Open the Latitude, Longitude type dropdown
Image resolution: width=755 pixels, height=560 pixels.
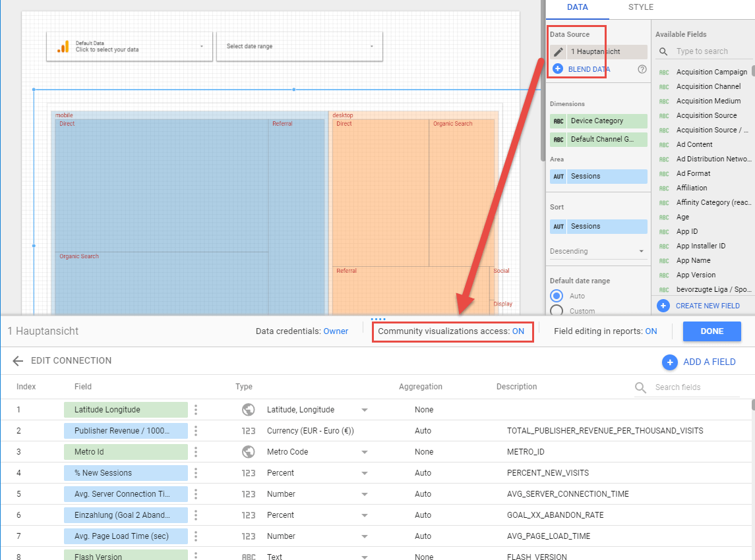[365, 410]
